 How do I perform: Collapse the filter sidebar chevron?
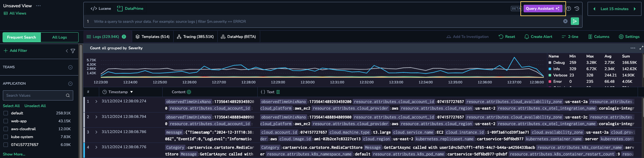pos(67,51)
